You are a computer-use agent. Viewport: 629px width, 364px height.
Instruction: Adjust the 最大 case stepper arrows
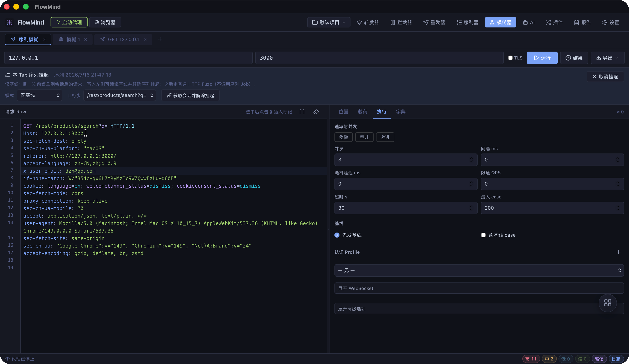618,208
